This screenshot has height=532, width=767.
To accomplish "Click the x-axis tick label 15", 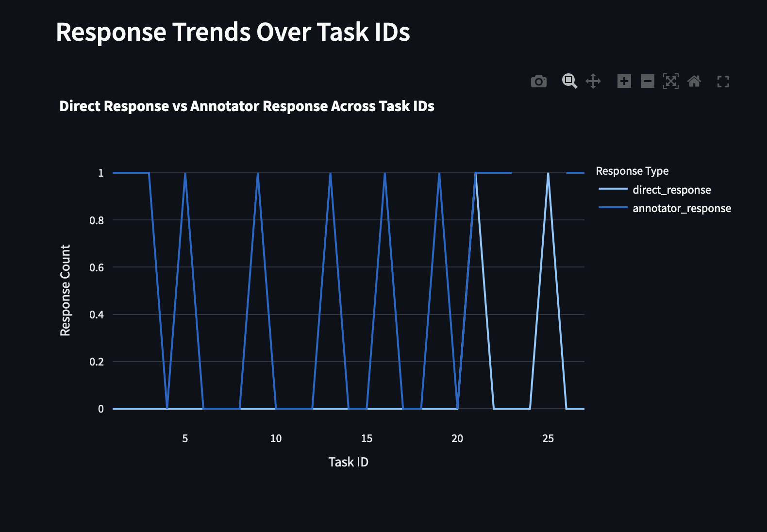I will pyautogui.click(x=367, y=439).
